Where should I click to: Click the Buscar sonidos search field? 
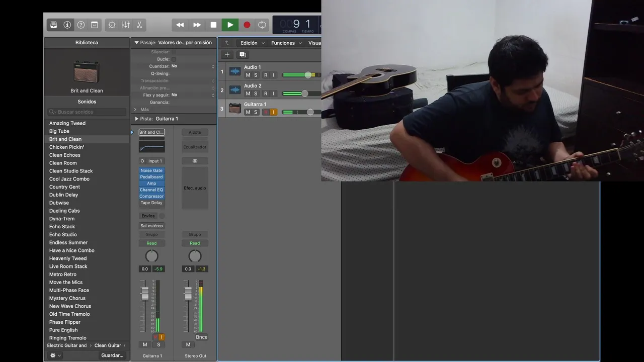click(87, 112)
